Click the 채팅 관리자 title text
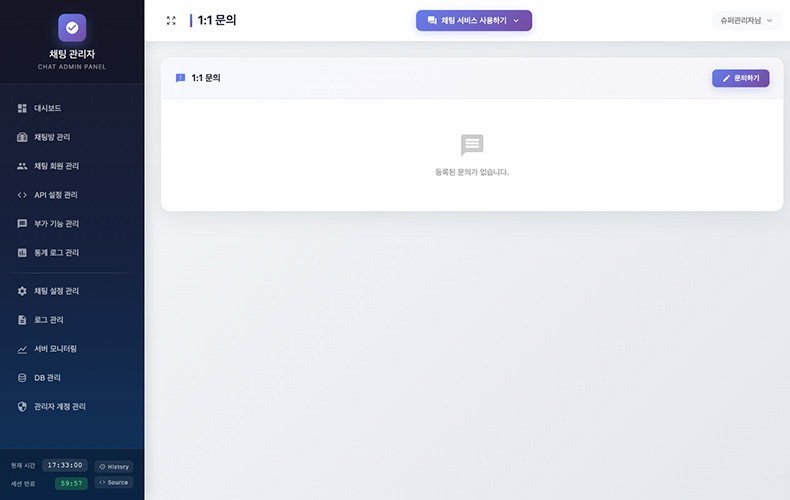790x500 pixels. (x=72, y=54)
